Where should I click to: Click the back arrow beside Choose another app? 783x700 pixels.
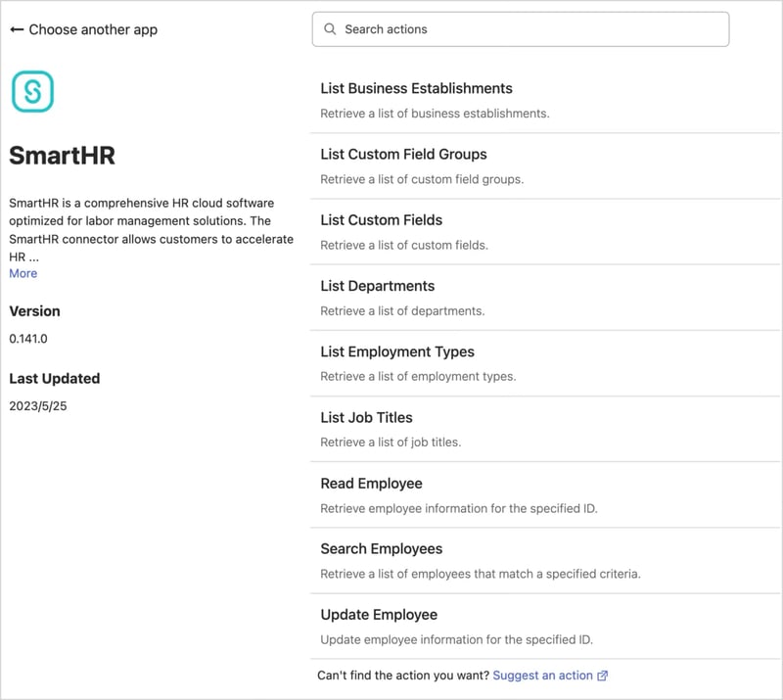(18, 29)
